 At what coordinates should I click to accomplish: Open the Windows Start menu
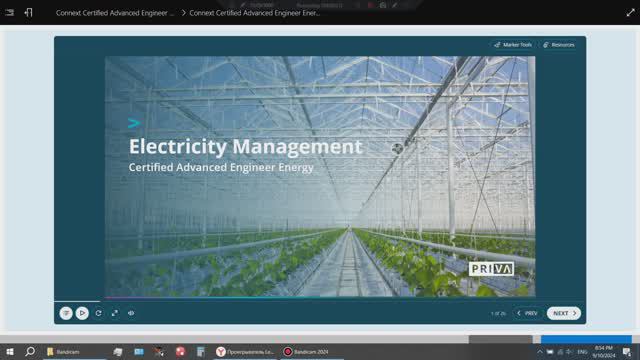click(x=10, y=352)
